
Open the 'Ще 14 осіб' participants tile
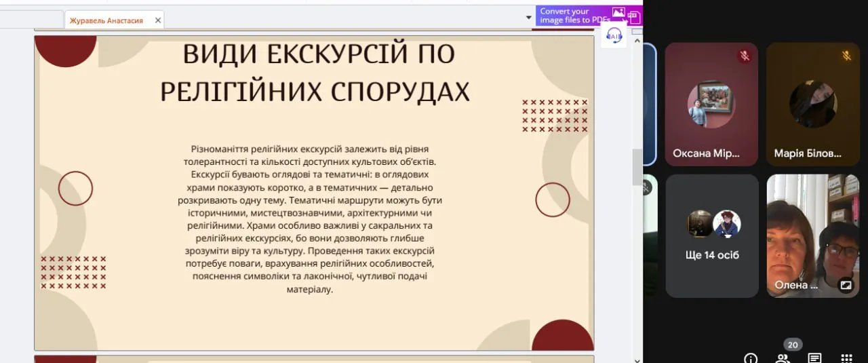tap(712, 235)
